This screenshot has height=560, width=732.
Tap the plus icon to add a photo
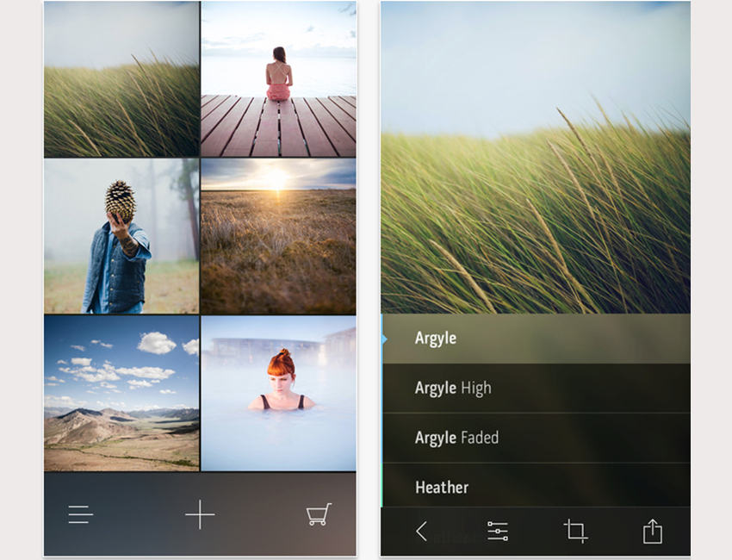(200, 514)
